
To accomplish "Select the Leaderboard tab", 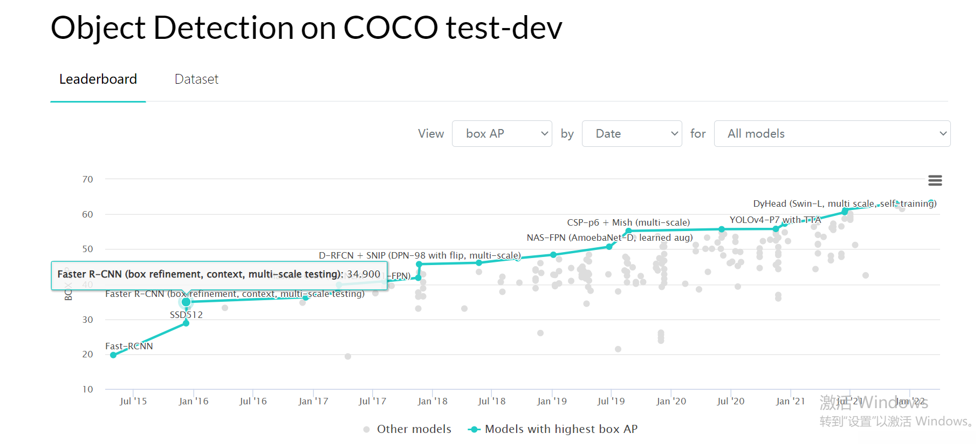I will click(98, 79).
